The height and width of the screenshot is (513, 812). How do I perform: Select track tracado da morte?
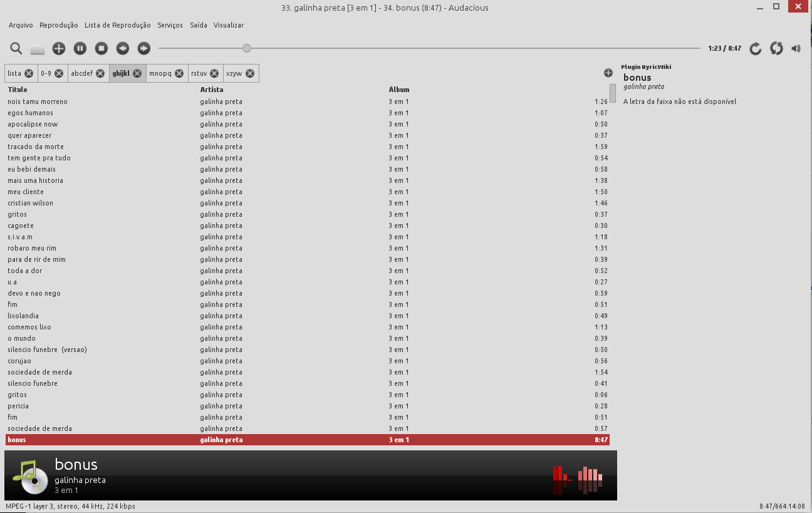[x=307, y=147]
